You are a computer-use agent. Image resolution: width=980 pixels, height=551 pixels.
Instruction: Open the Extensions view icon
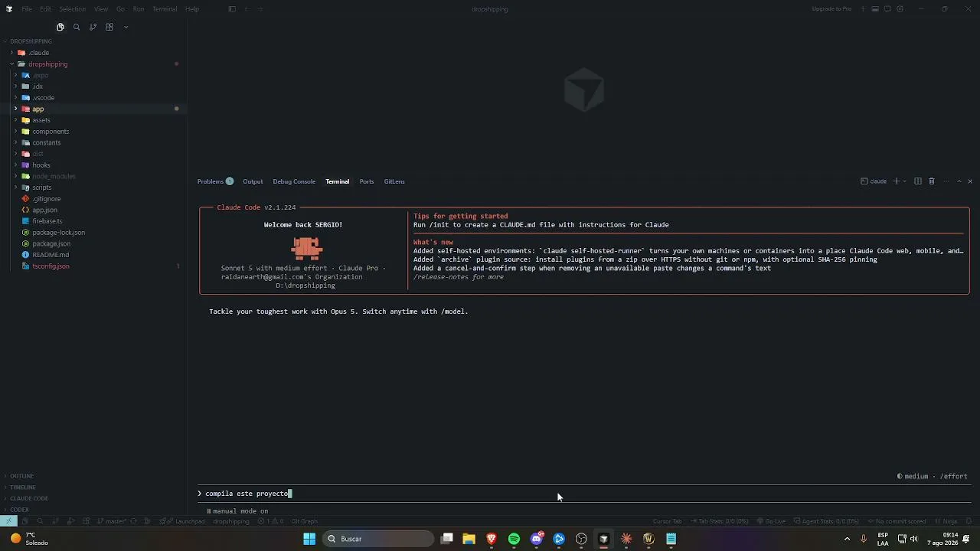click(x=109, y=27)
